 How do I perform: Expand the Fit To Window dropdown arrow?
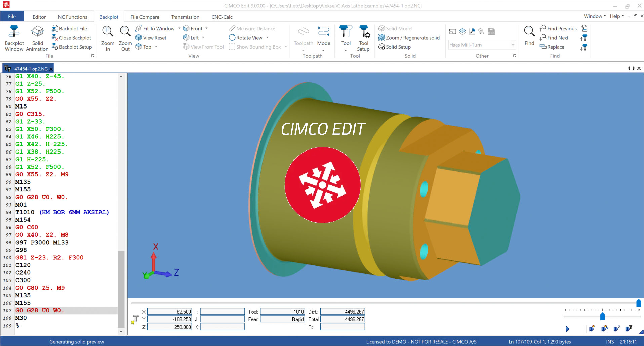[179, 28]
